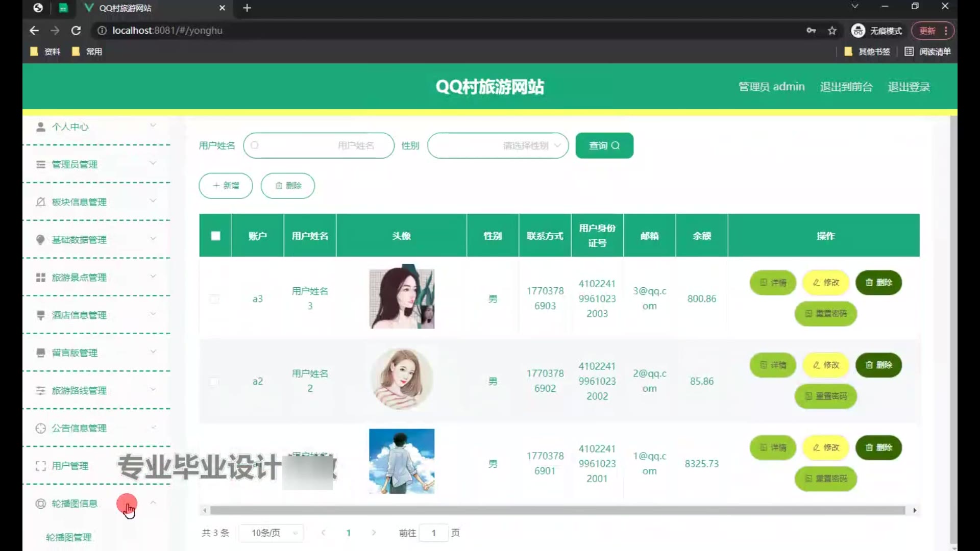Bookmark this page with star icon

(832, 31)
